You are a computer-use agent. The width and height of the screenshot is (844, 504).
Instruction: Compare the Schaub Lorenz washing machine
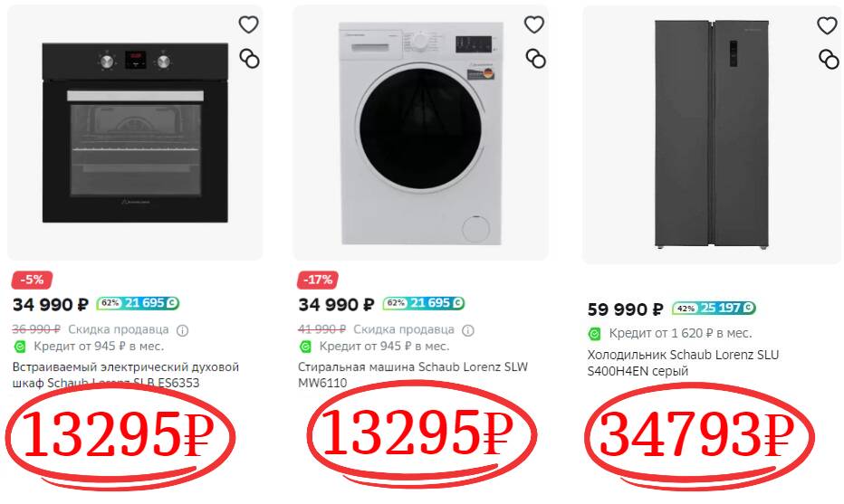[535, 59]
